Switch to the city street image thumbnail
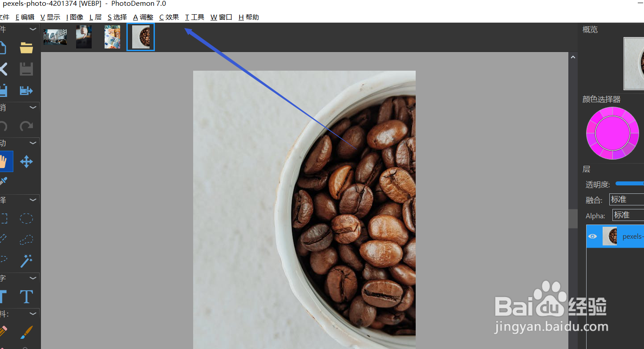This screenshot has width=644, height=349. click(55, 37)
